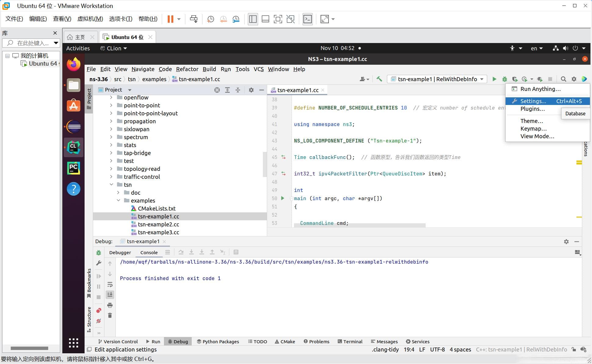Screen dimensions: 592x364
Task: Expand the propagation folder
Action: [111, 121]
